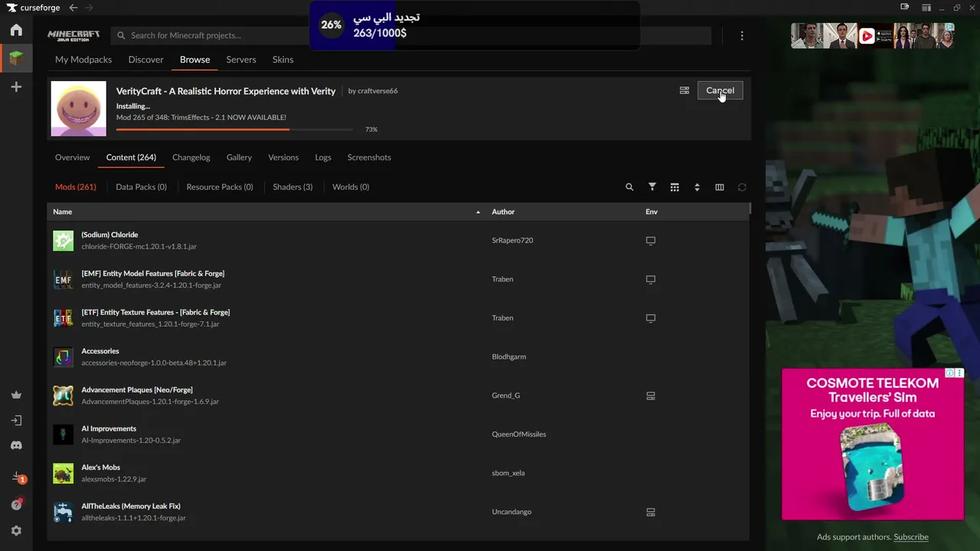
Task: Click the client env icon for Entity Texture Features
Action: pos(651,318)
